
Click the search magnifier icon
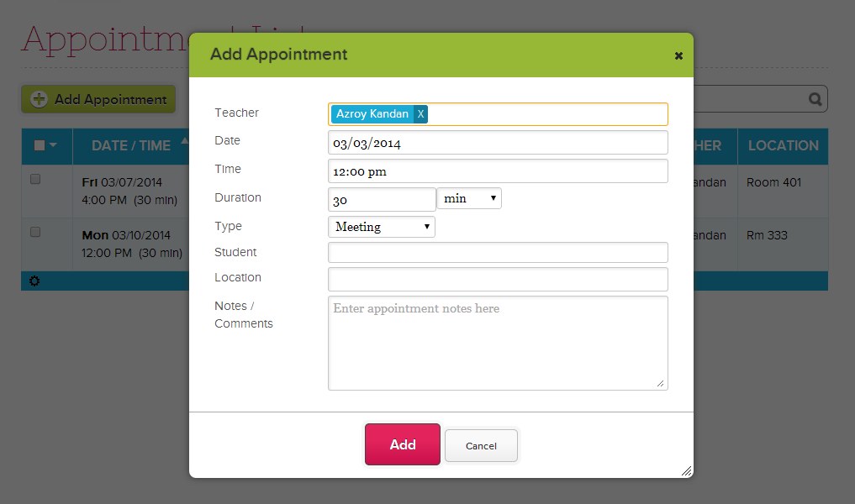(x=815, y=99)
